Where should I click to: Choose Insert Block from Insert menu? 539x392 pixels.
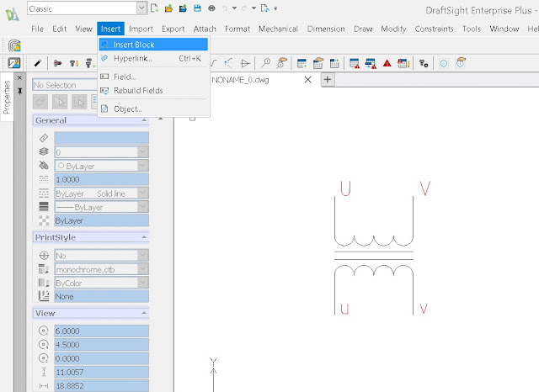coord(153,45)
